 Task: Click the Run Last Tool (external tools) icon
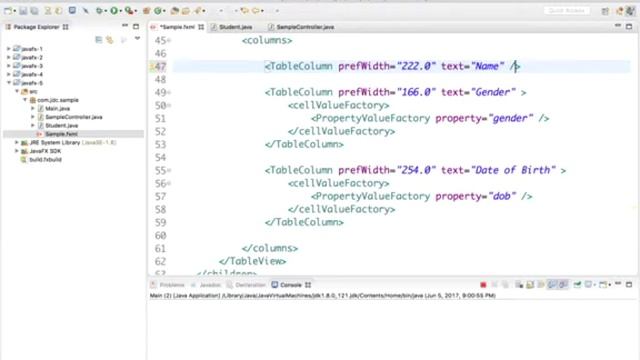click(129, 11)
